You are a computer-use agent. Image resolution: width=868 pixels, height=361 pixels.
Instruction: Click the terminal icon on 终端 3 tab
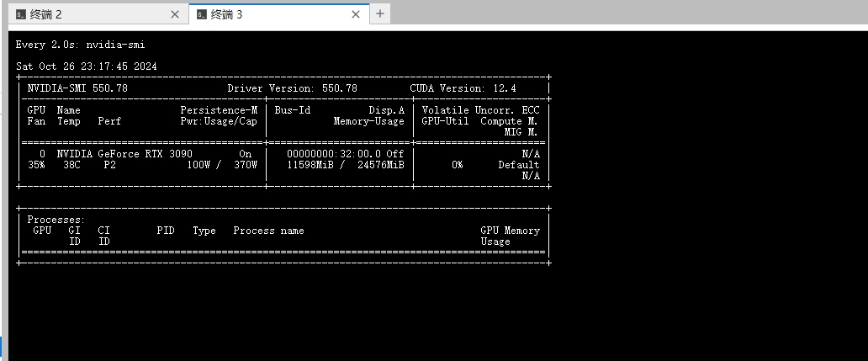[200, 14]
